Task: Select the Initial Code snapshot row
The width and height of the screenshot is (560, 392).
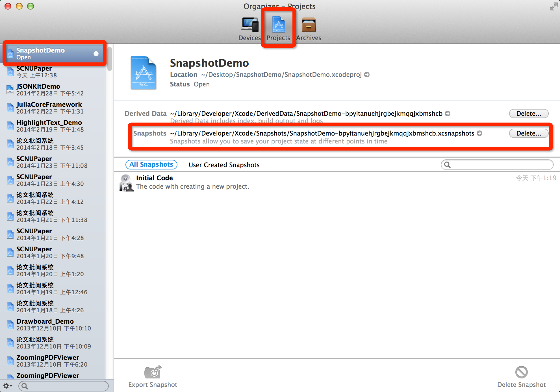Action: (337, 182)
